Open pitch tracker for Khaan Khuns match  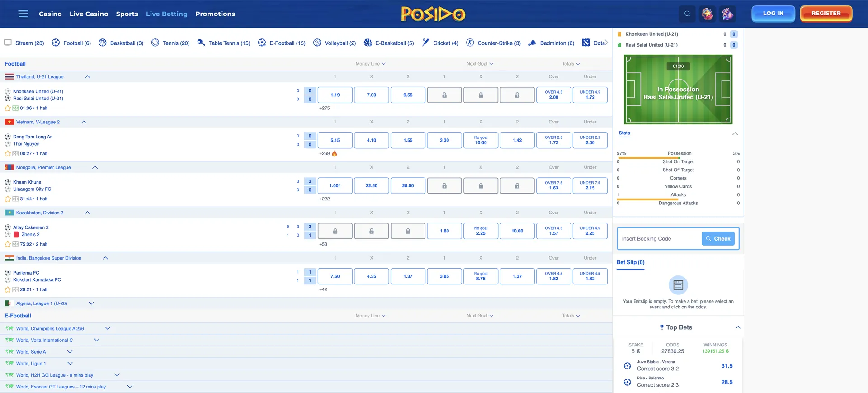[x=15, y=199]
